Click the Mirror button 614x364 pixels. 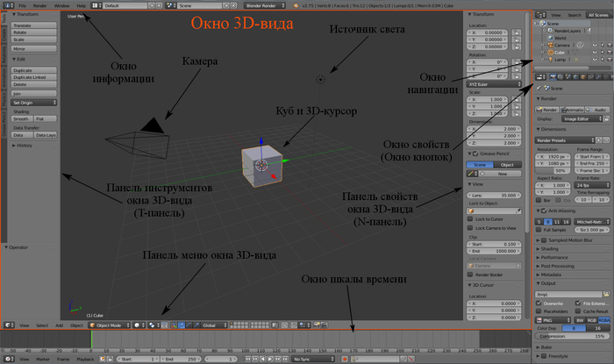[33, 49]
